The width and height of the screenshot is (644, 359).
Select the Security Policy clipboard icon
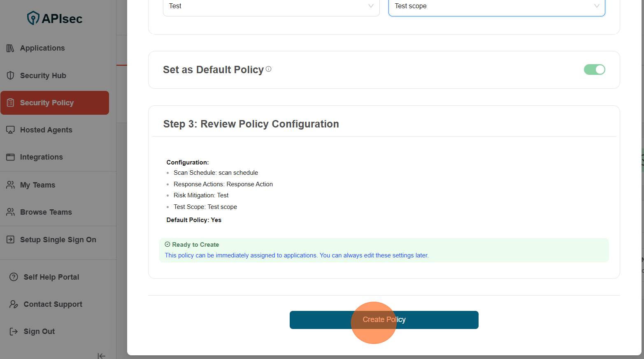[11, 102]
